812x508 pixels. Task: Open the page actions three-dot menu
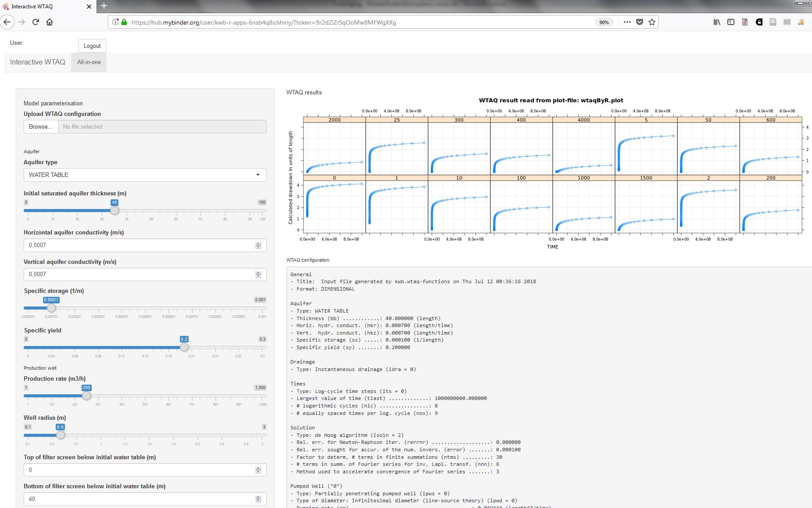click(627, 22)
